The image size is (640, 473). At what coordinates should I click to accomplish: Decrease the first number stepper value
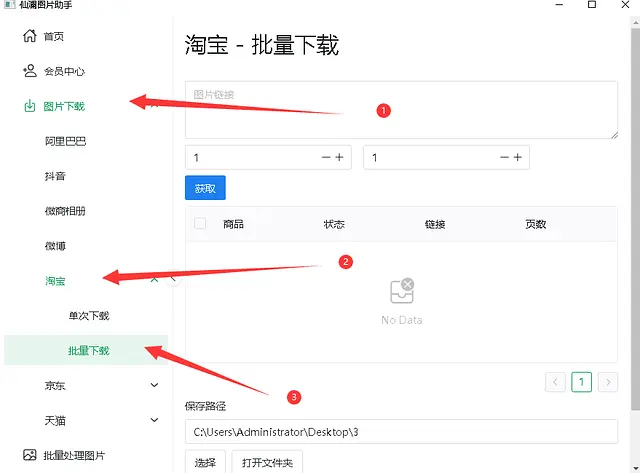point(326,157)
